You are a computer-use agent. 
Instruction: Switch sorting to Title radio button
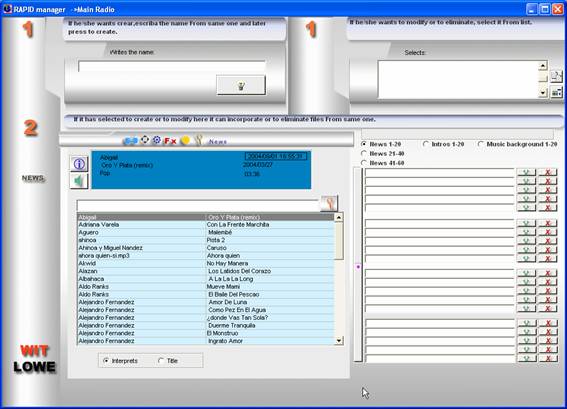tap(168, 361)
